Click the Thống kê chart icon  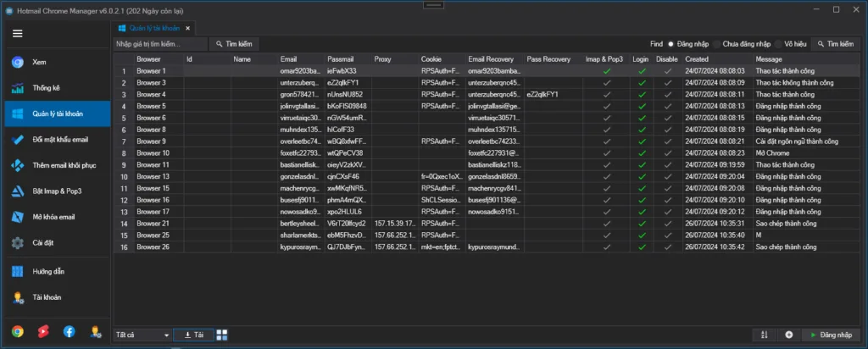18,88
